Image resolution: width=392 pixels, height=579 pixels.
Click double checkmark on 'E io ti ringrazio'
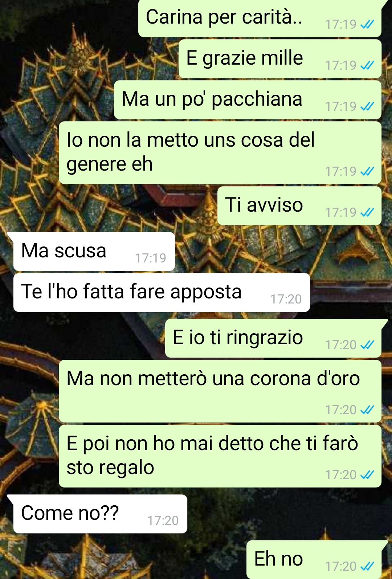point(367,345)
